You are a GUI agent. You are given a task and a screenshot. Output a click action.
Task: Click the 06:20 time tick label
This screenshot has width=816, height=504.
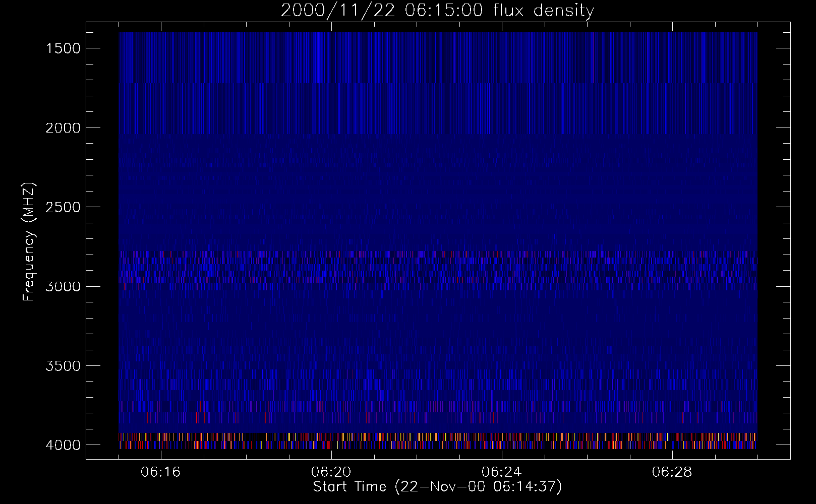click(x=331, y=472)
